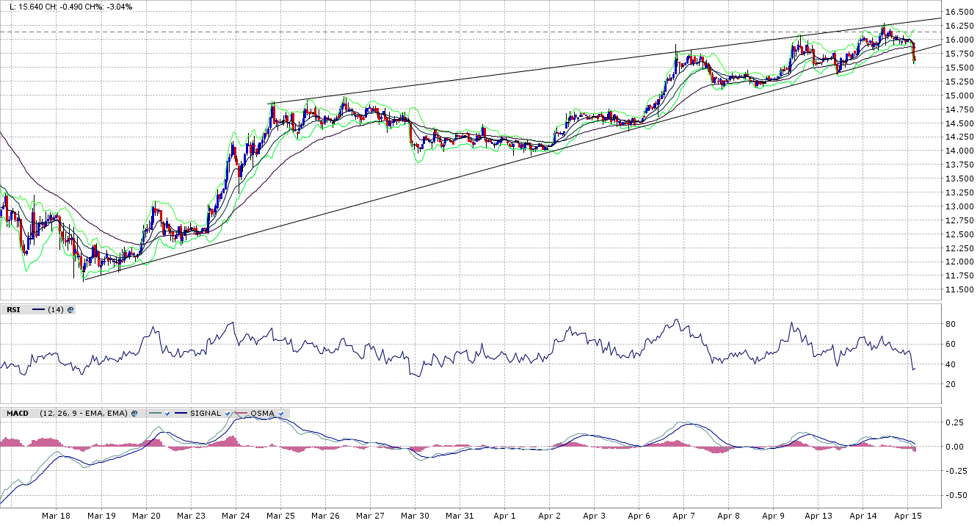The image size is (980, 526).
Task: Select the MACD panel title label
Action: tap(17, 414)
